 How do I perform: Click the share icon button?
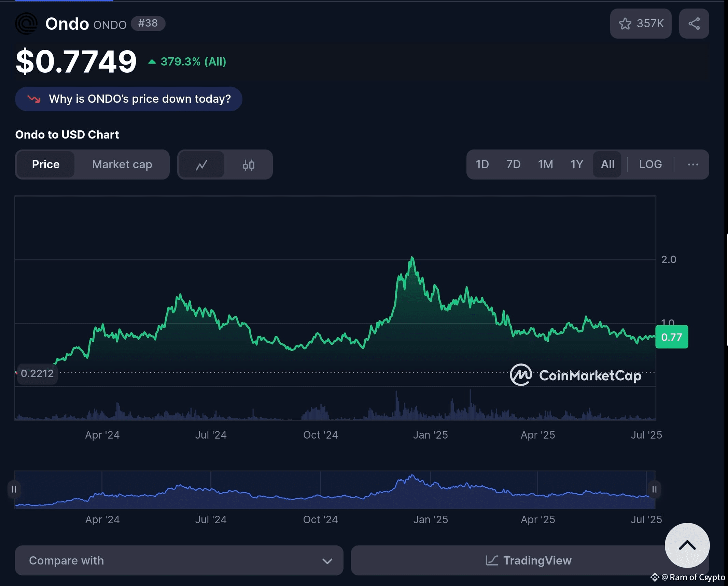694,24
